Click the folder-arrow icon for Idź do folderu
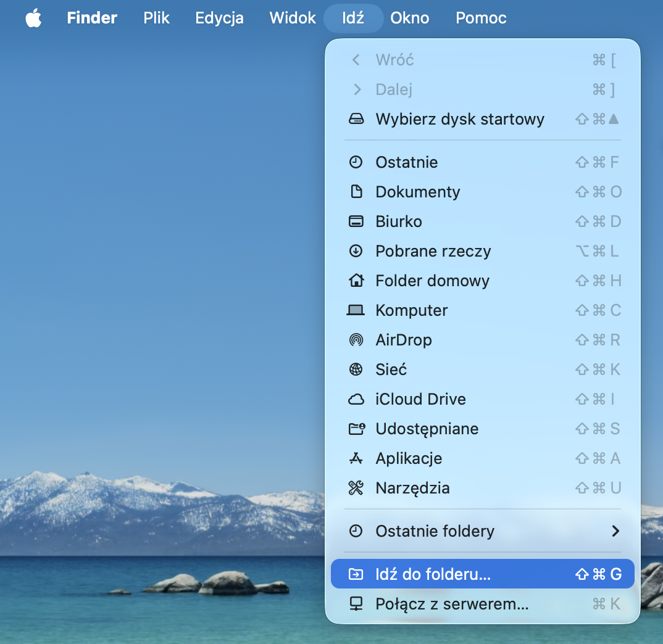663x644 pixels. [x=356, y=574]
